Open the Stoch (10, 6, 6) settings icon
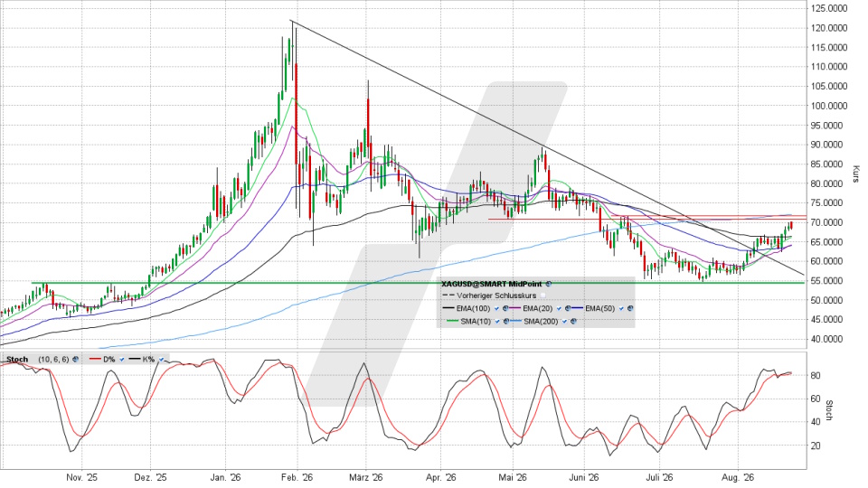Screen dimensions: 868x488 [x=75, y=359]
